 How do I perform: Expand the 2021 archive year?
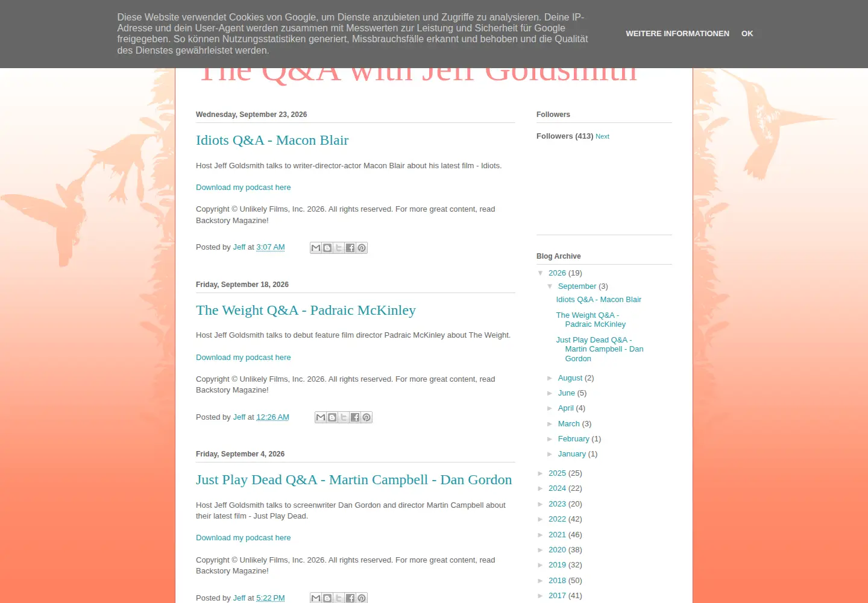[x=541, y=535]
